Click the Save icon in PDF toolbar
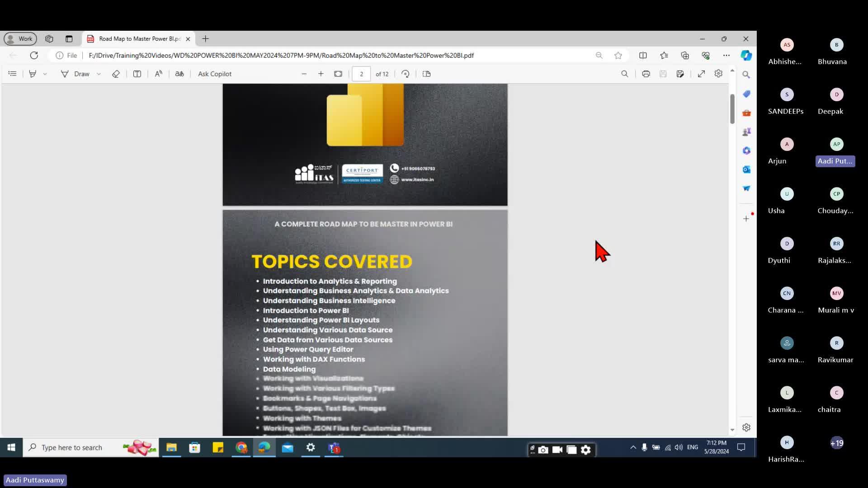Screen dimensions: 868x488 (663, 74)
